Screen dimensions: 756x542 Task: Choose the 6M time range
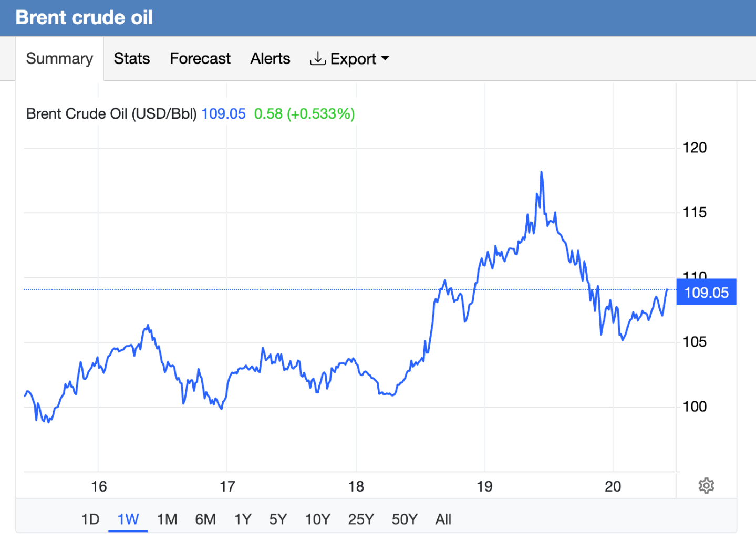(x=205, y=519)
